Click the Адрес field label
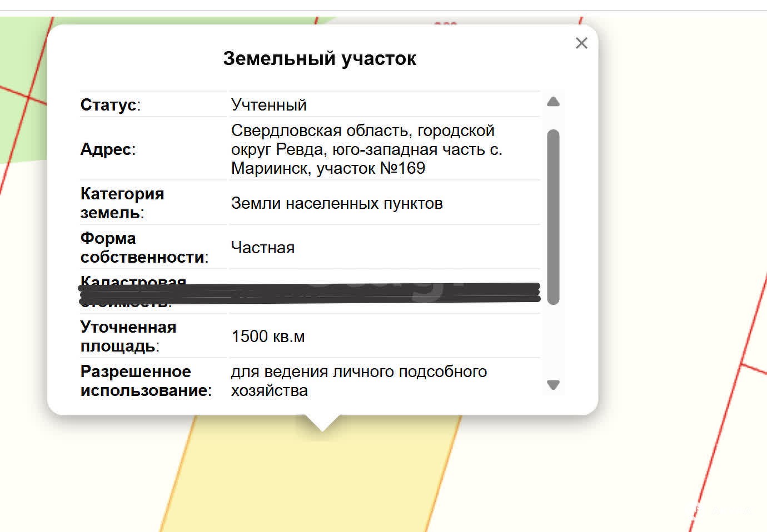Image resolution: width=767 pixels, height=532 pixels. pos(108,149)
